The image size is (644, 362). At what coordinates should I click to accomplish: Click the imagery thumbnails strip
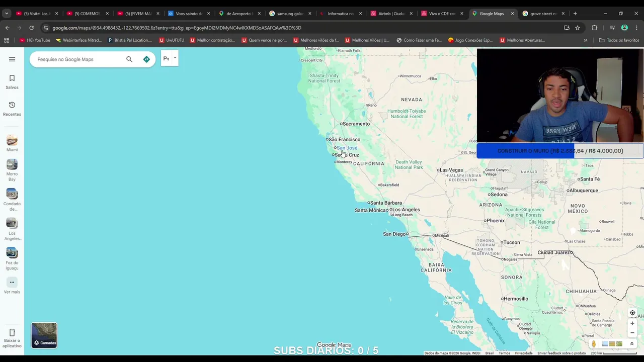click(x=612, y=344)
